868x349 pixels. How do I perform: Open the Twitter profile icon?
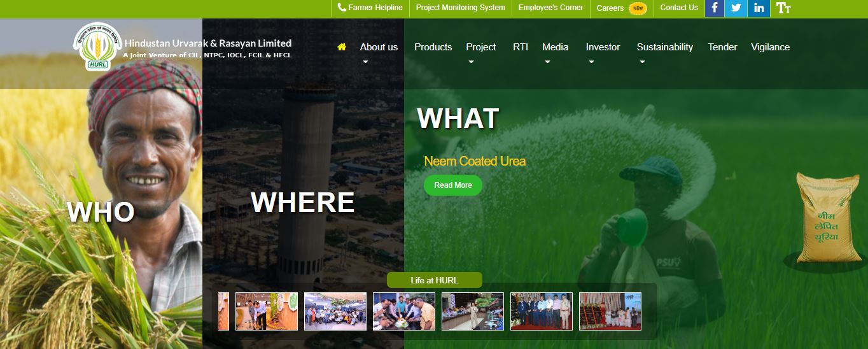click(x=736, y=8)
